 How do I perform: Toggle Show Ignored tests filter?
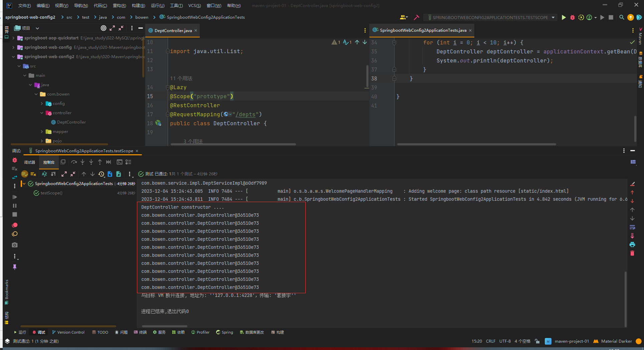click(33, 174)
